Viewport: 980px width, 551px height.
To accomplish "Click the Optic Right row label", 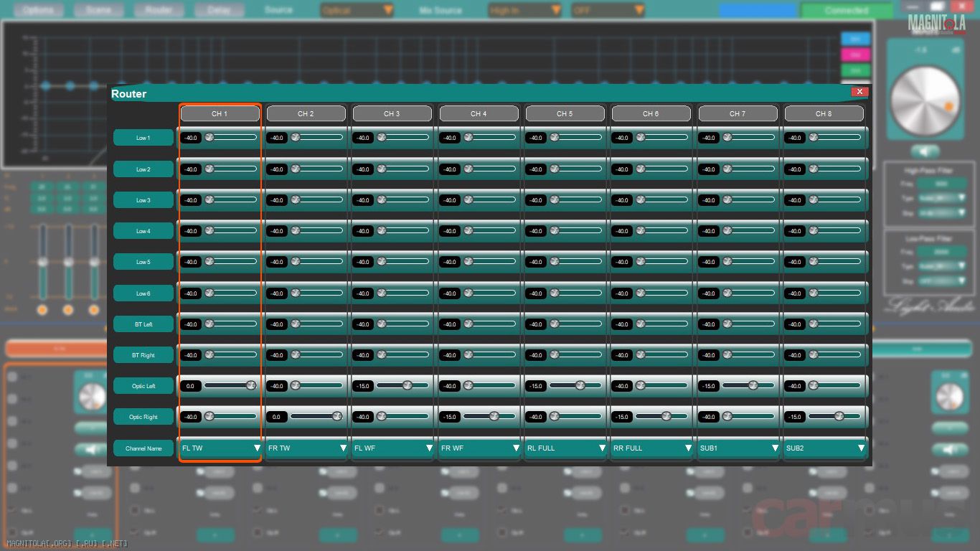I will (143, 417).
